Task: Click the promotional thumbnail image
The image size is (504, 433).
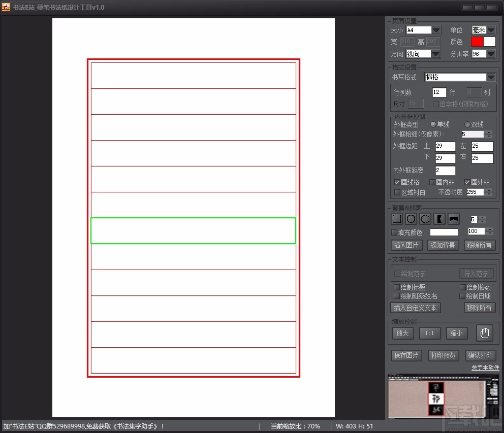Action: [x=443, y=396]
